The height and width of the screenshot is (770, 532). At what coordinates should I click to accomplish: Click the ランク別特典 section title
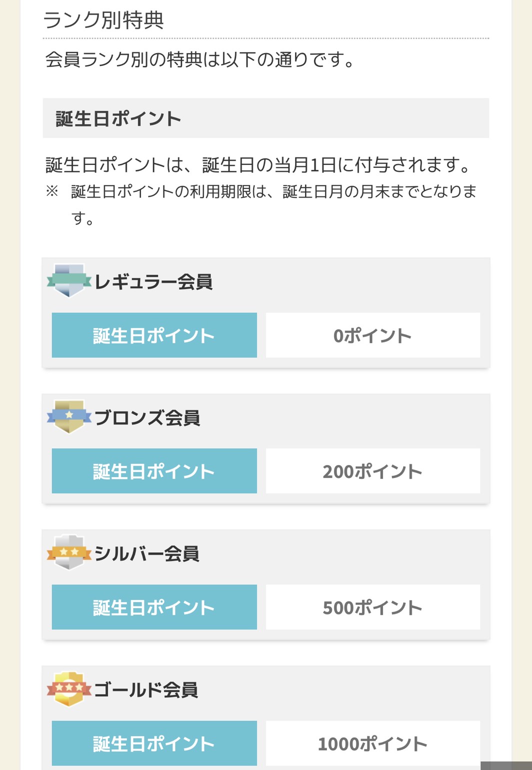[x=103, y=20]
